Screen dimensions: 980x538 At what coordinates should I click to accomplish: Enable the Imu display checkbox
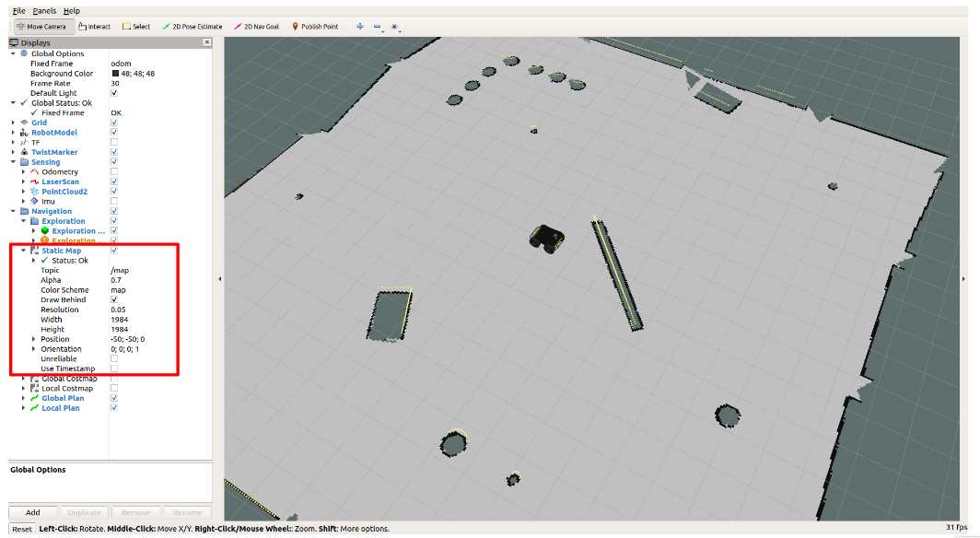pyautogui.click(x=114, y=201)
